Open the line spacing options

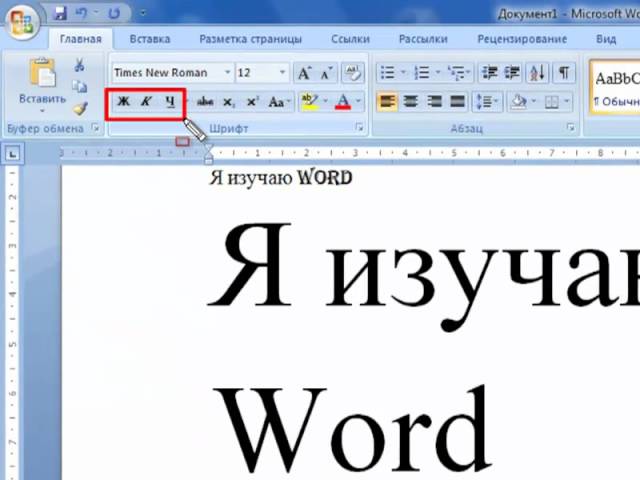pyautogui.click(x=487, y=101)
